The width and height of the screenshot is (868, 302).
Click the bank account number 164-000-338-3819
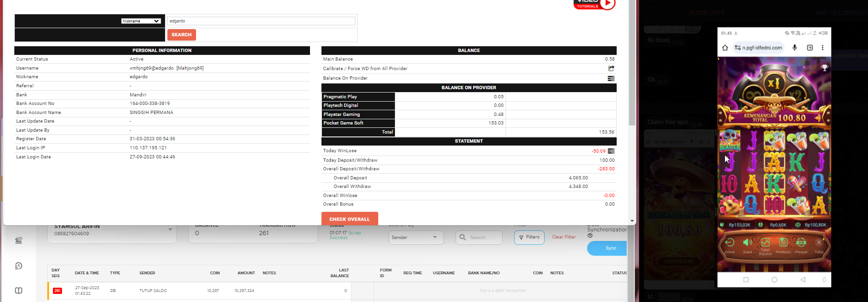click(150, 104)
